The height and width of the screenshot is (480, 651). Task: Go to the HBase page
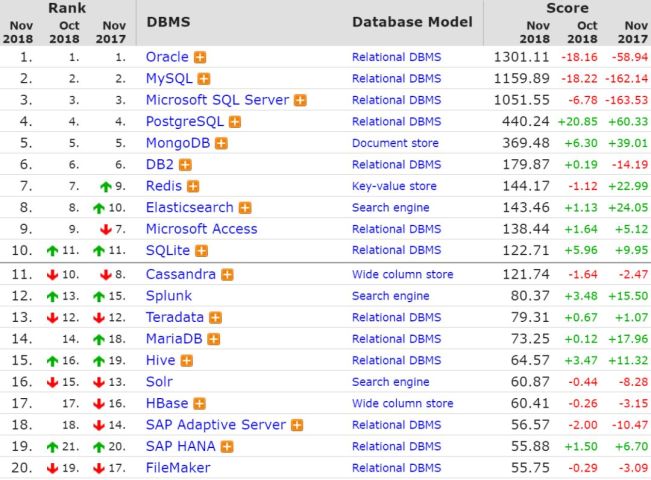(x=167, y=404)
